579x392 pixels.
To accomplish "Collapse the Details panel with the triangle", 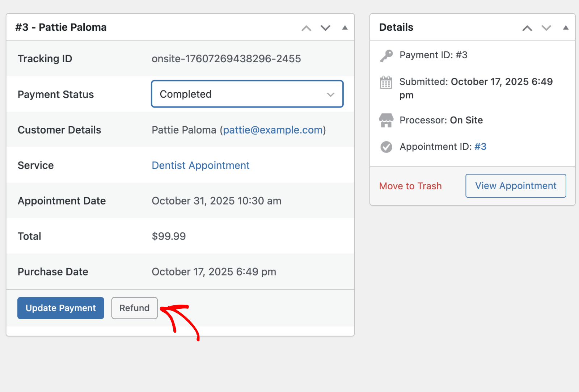I will coord(566,28).
